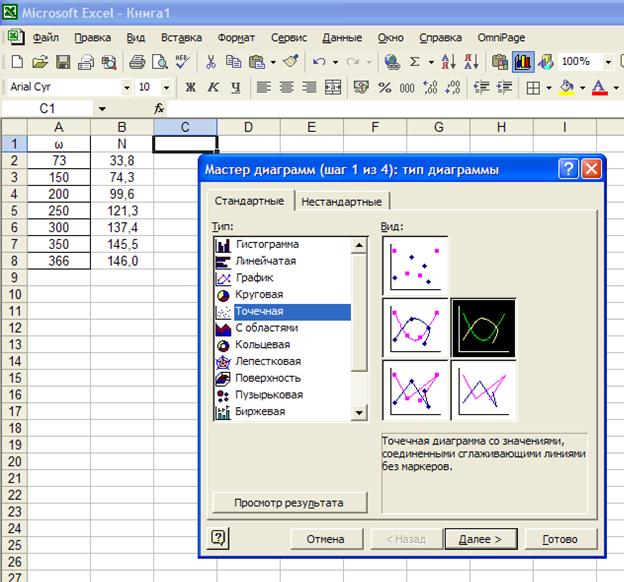Viewport: 624px width, 582px height.
Task: Choose scatter markers-only subtype thumbnail
Action: click(x=415, y=266)
